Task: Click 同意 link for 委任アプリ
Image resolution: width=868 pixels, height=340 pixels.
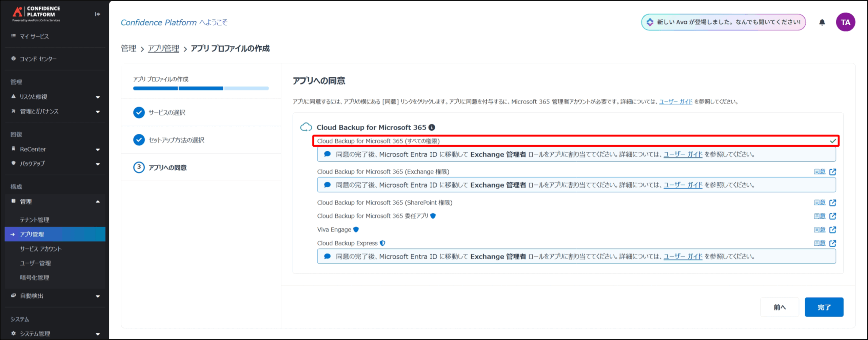Action: point(820,216)
